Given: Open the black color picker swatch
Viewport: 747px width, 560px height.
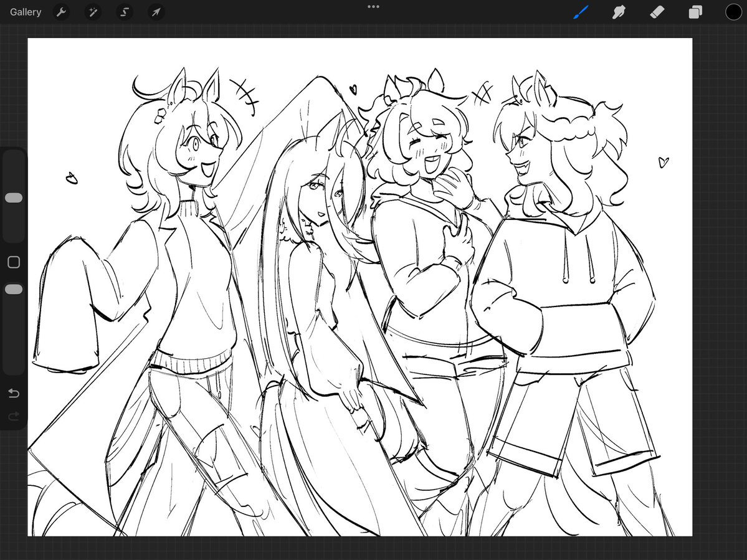Looking at the screenshot, I should pyautogui.click(x=733, y=12).
